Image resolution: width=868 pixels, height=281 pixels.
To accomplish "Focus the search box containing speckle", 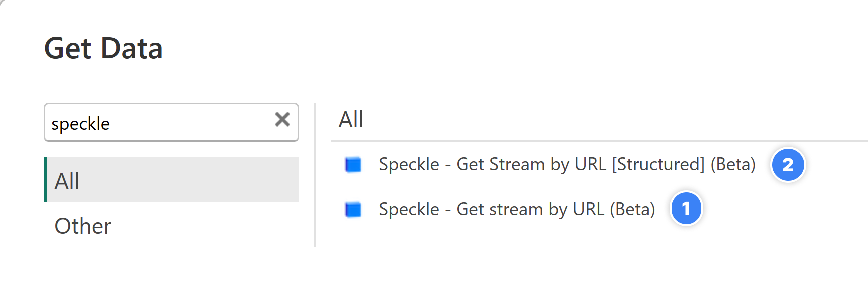I will [171, 122].
